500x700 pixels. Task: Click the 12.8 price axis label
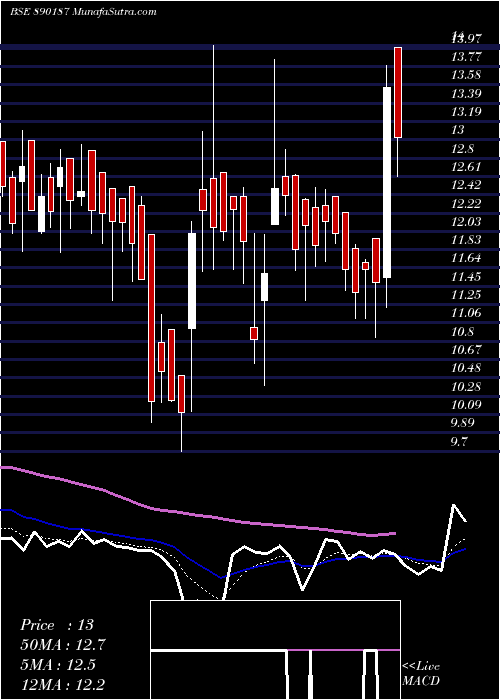tap(462, 149)
